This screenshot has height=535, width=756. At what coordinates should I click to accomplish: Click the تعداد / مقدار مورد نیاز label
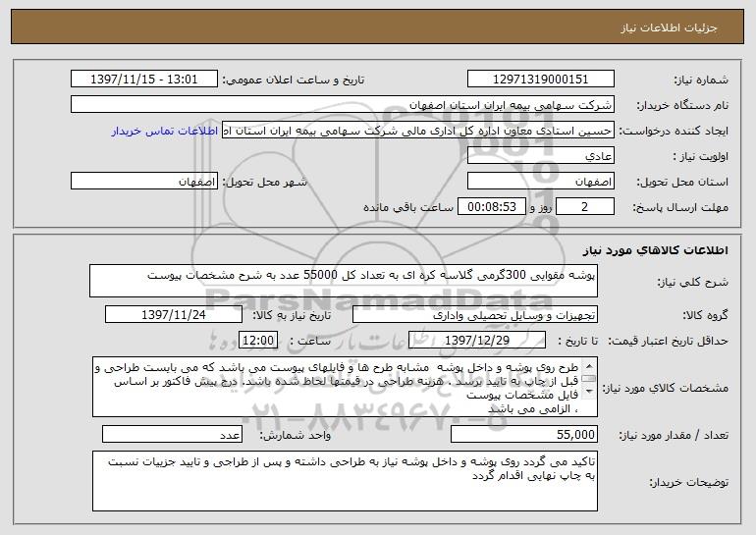pos(674,435)
